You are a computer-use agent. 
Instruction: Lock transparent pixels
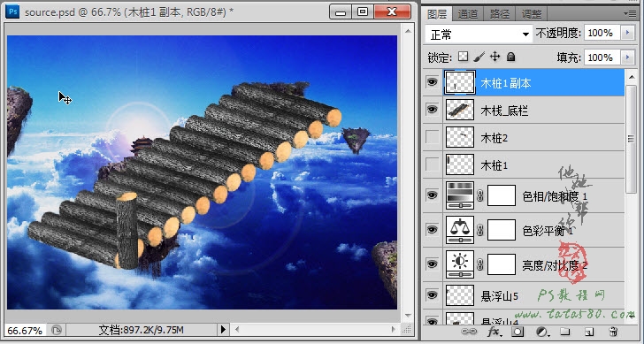point(464,57)
